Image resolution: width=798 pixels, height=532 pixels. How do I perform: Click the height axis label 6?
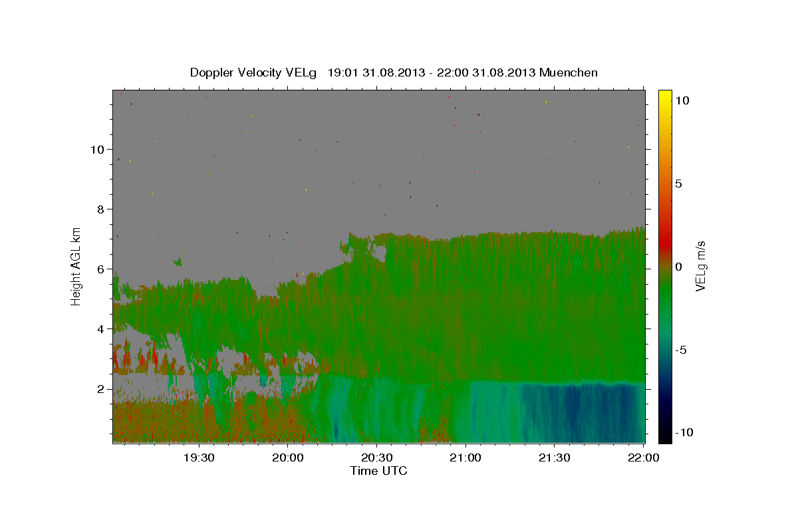pyautogui.click(x=100, y=269)
